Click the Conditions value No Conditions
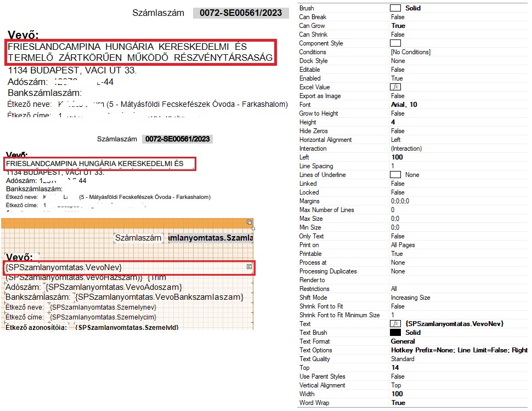 tap(411, 52)
